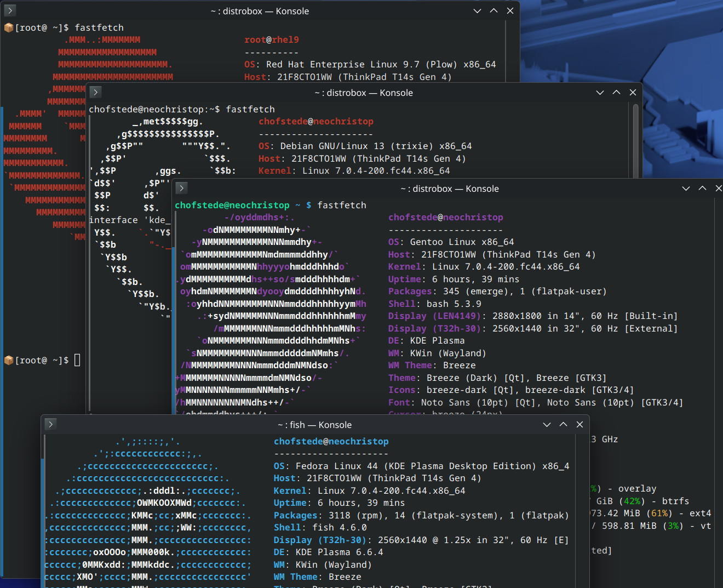Viewport: 723px width, 588px height.
Task: Click the 'Font: Noto Sans (10pt)' line in Gentoo window
Action: point(536,402)
